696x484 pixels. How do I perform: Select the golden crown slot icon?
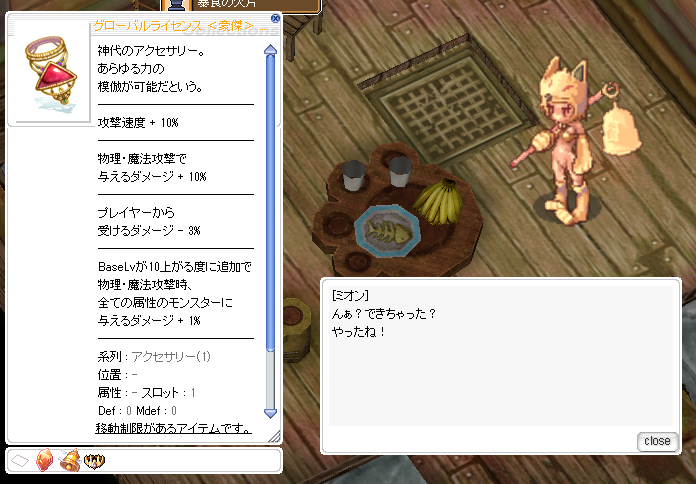[94, 461]
